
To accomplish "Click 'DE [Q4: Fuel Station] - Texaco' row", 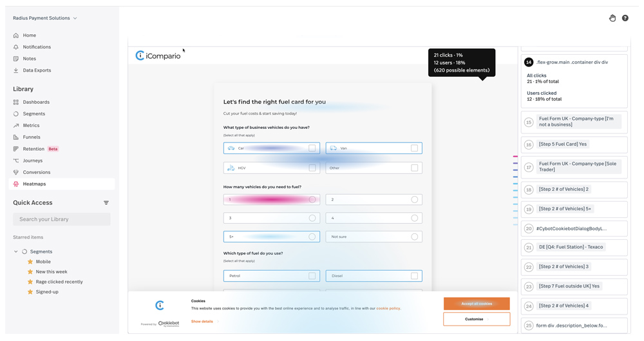I will [x=574, y=248].
